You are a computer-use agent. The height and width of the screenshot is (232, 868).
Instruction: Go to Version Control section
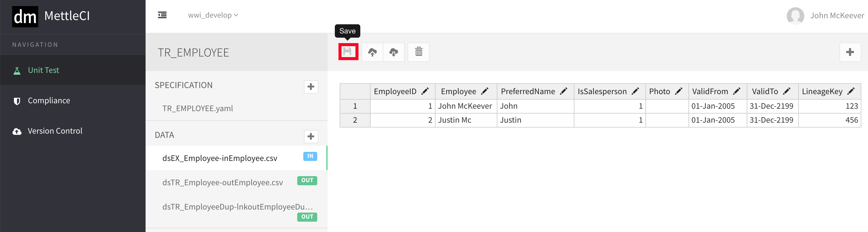click(x=55, y=131)
